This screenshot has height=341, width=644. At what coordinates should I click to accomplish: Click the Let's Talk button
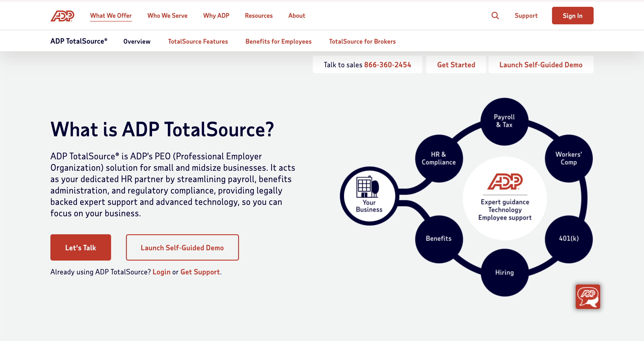[x=81, y=247]
